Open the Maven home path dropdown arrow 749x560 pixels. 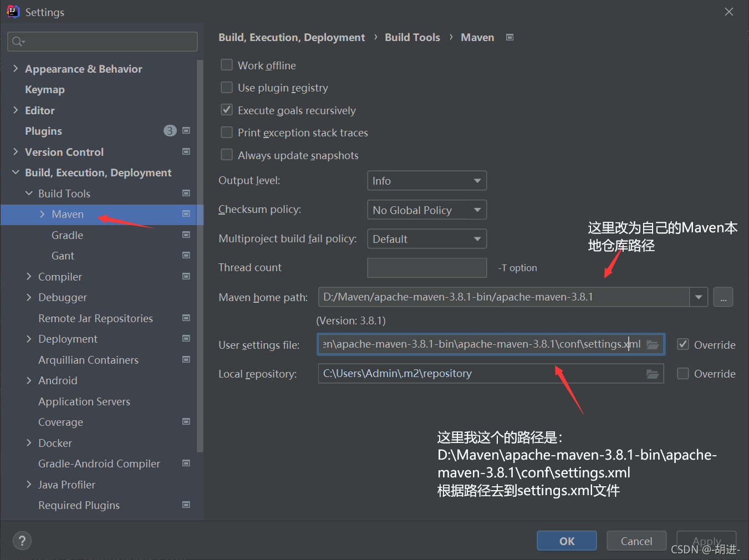699,297
